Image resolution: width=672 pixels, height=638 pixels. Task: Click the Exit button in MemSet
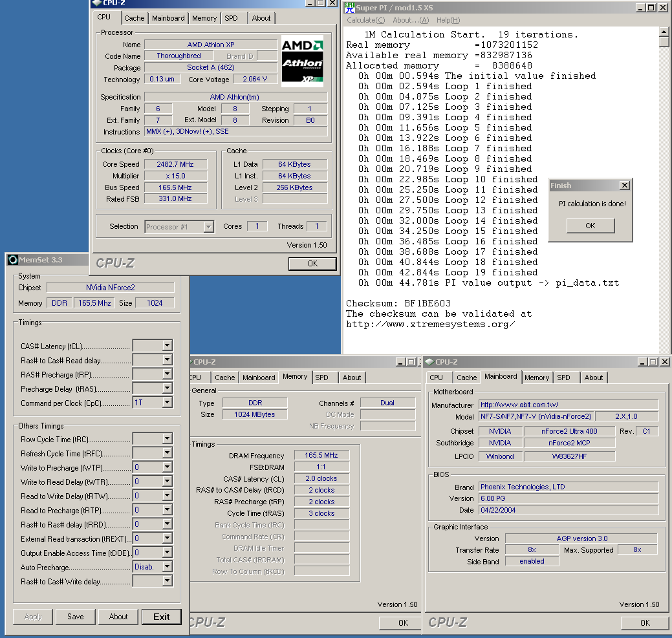click(x=162, y=617)
